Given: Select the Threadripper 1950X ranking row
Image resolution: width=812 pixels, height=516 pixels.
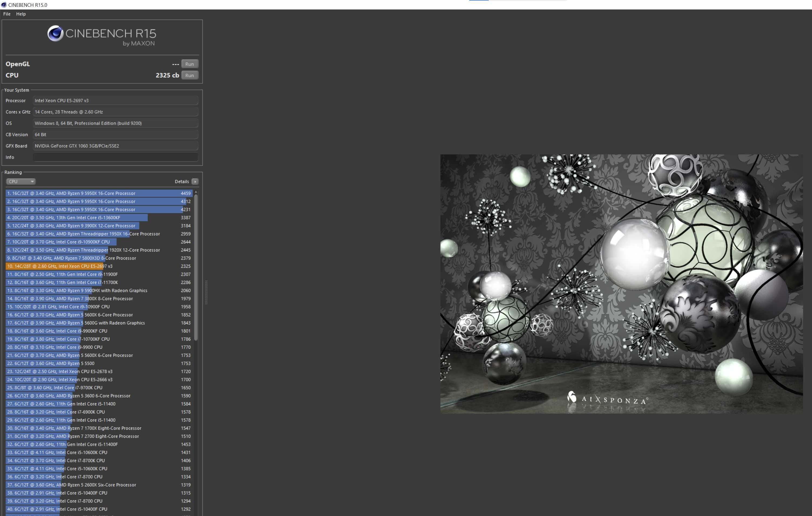Looking at the screenshot, I should pos(99,234).
